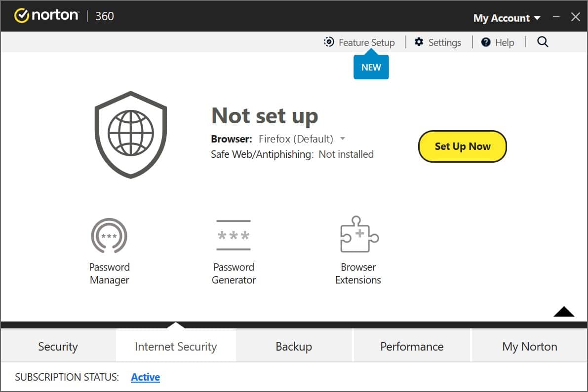Click the Norton checkmark logo
Screen dimensions: 588x392
pos(21,16)
